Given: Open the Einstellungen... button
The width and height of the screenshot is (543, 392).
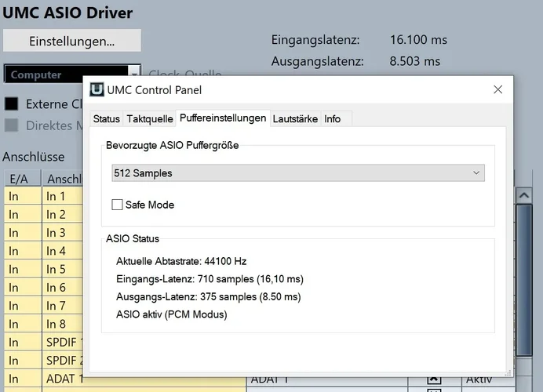Looking at the screenshot, I should [x=72, y=41].
